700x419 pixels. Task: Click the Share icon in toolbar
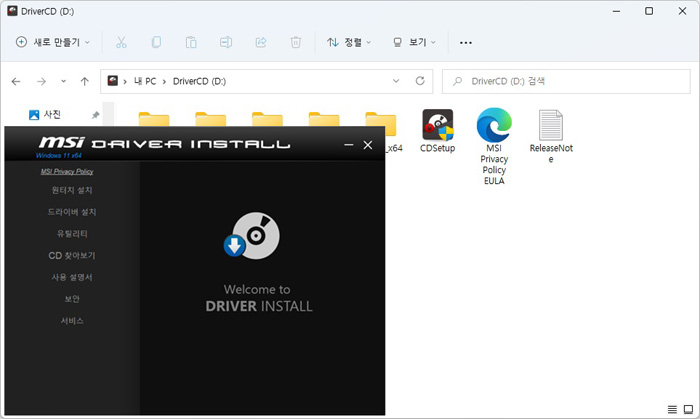tap(261, 42)
